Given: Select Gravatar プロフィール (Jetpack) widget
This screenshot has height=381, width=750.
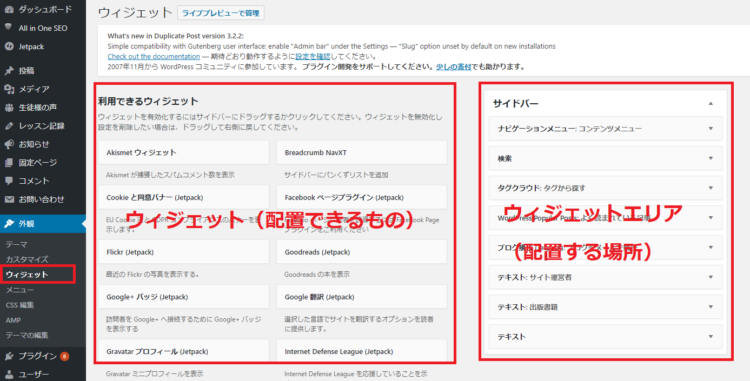Looking at the screenshot, I should click(x=183, y=351).
